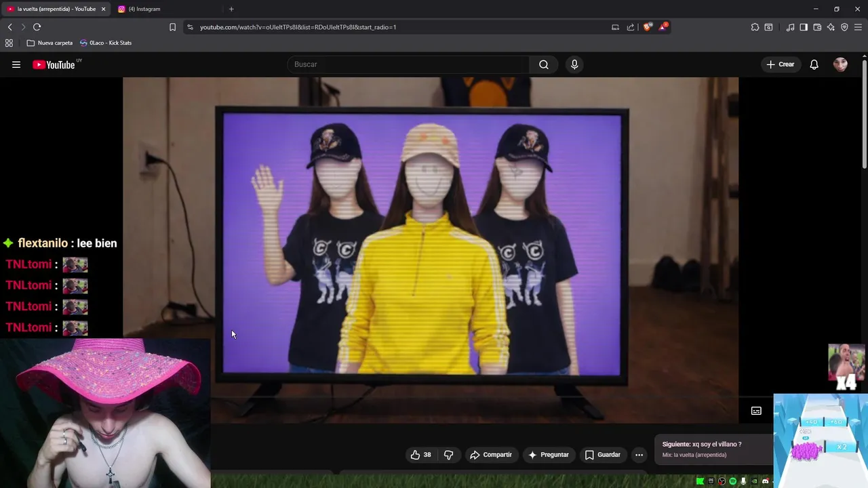Open the OBS tray icon
Screen dimensions: 868x488
pos(722,481)
